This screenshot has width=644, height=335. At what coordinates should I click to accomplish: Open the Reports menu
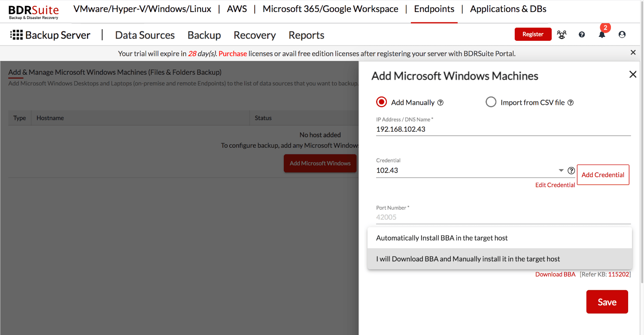307,35
